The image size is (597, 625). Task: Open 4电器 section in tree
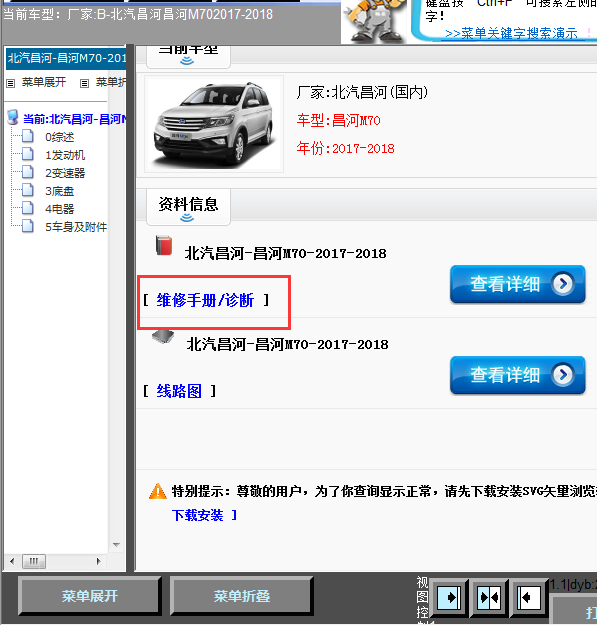(x=59, y=209)
